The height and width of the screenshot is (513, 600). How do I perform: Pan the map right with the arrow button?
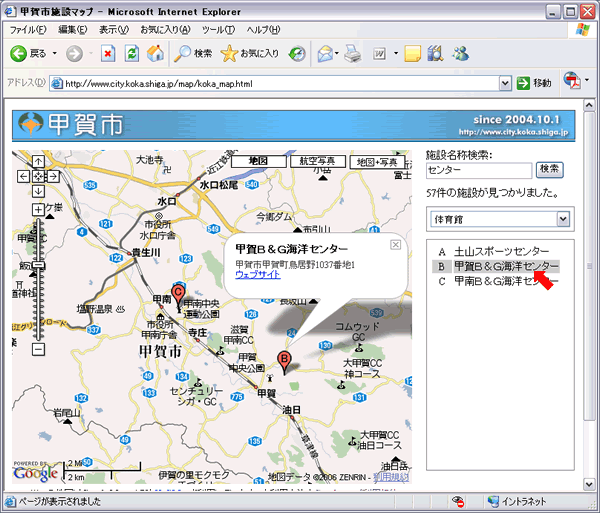click(x=53, y=176)
